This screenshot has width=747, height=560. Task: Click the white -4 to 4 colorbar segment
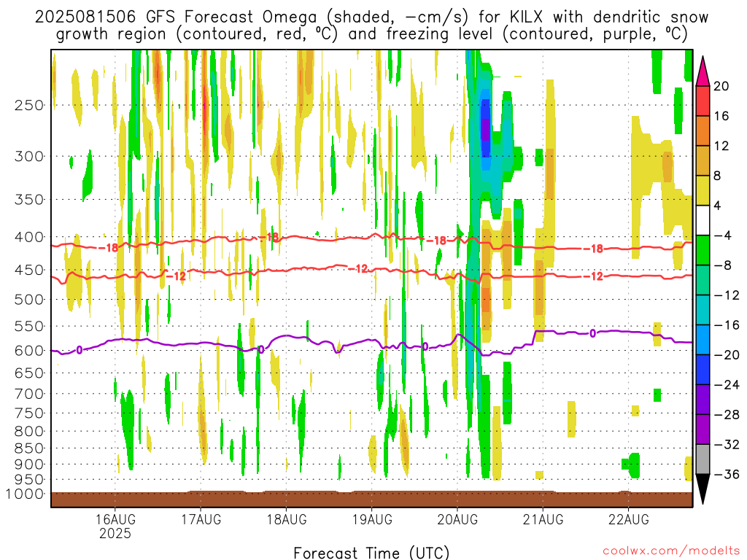[703, 220]
